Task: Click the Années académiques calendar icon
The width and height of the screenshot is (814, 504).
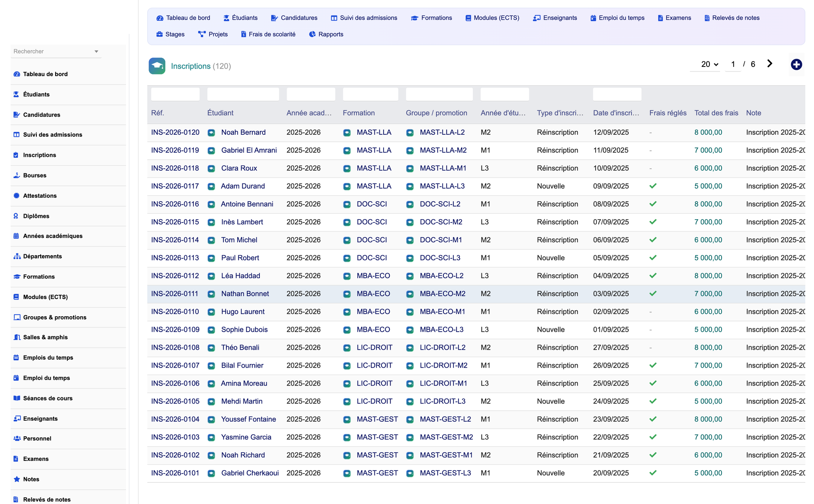Action: pyautogui.click(x=16, y=236)
